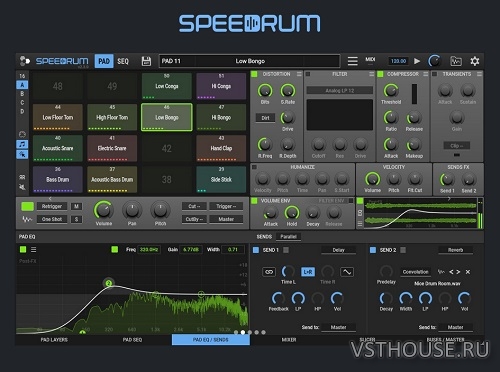
Task: Open the Transients module menu icon
Action: (x=479, y=74)
